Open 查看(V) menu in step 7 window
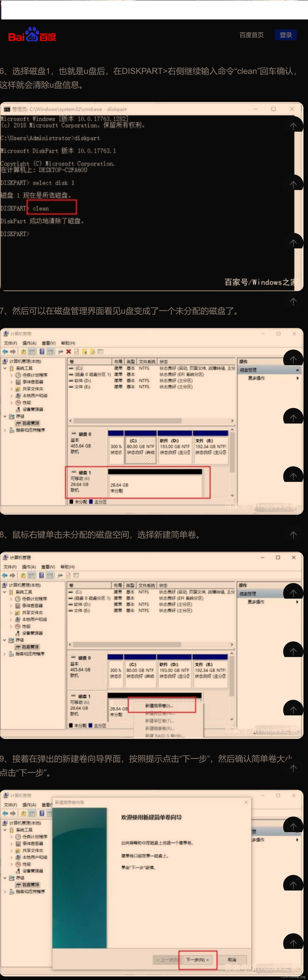This screenshot has height=980, width=308. [48, 343]
